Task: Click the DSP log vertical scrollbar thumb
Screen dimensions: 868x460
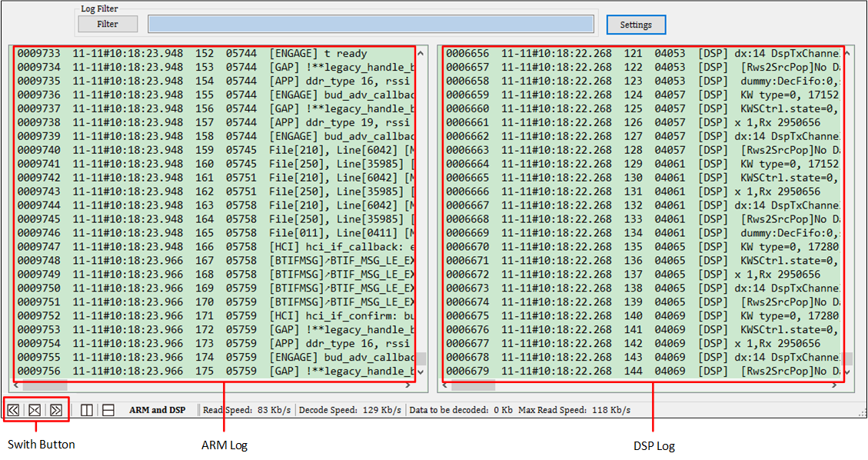Action: [848, 359]
